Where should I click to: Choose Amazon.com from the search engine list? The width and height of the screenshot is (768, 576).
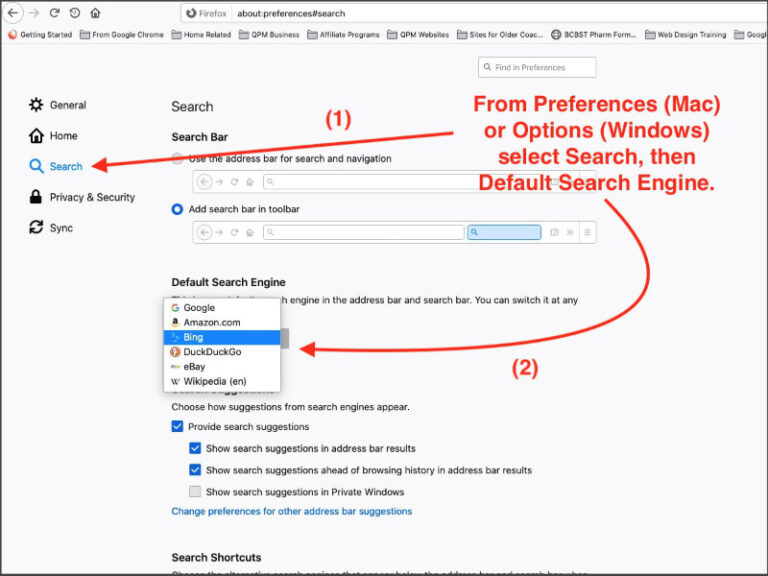coord(222,322)
